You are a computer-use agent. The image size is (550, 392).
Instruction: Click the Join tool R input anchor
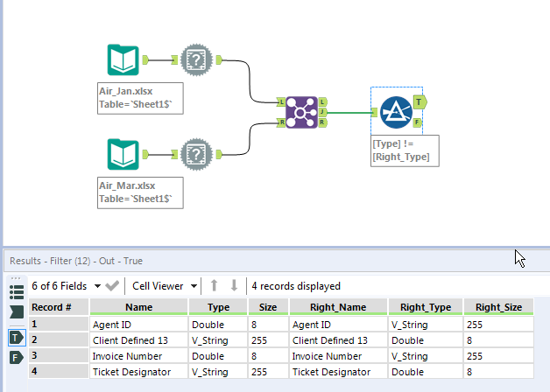pos(281,122)
